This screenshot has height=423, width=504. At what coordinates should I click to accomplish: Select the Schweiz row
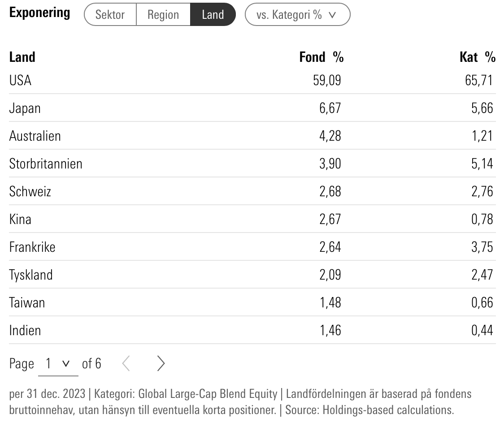pos(30,192)
